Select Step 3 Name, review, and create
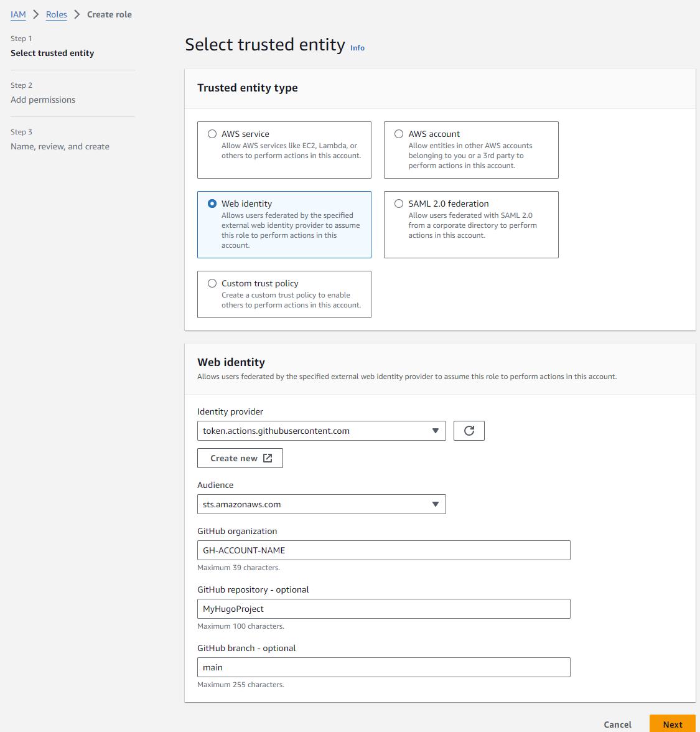 coord(60,147)
